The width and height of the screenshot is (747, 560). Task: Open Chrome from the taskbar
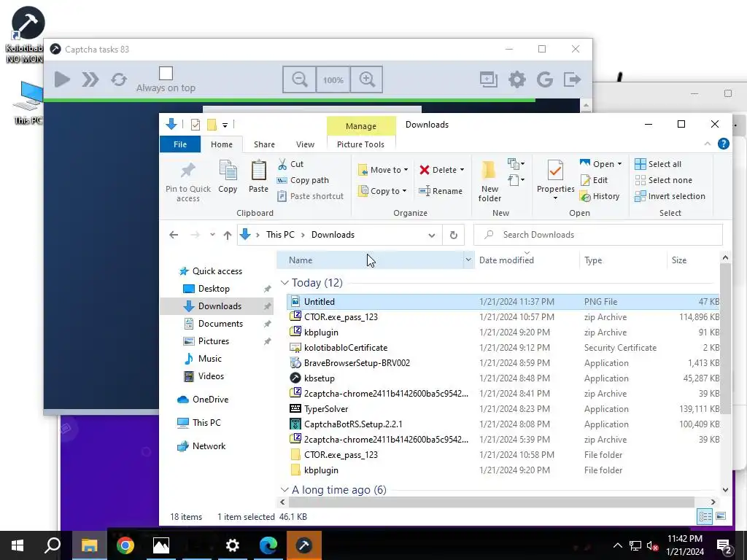point(125,545)
